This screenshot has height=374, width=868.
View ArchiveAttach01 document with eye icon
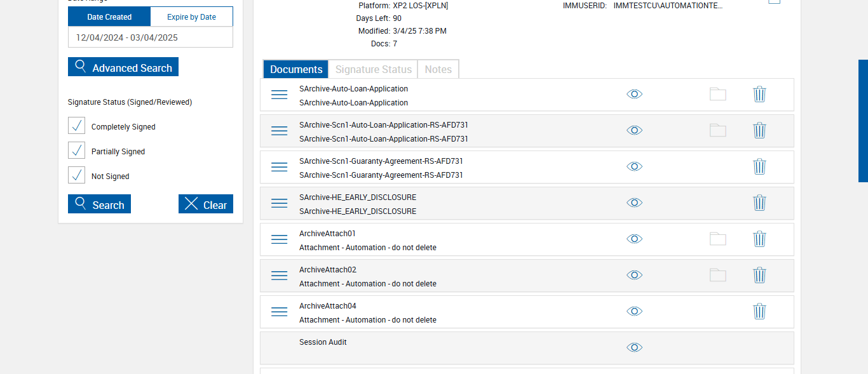634,239
